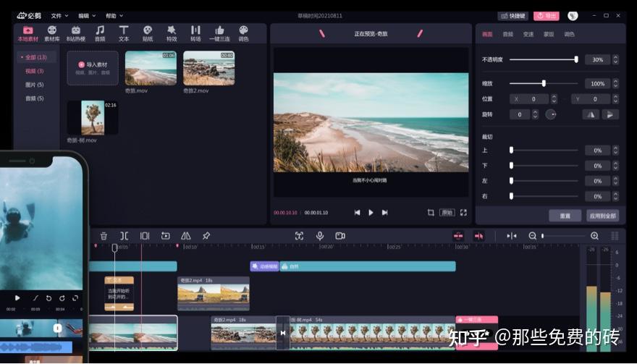Adjust the 旋转 rotation value stepper

pos(535,114)
